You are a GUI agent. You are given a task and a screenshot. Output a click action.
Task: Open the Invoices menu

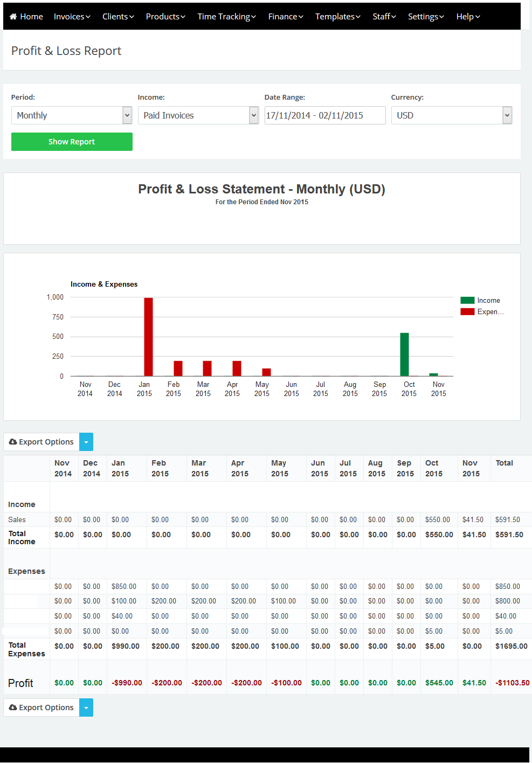click(x=72, y=17)
